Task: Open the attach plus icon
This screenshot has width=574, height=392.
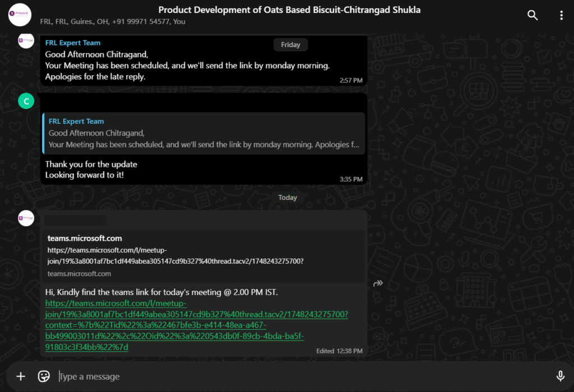Action: (21, 376)
